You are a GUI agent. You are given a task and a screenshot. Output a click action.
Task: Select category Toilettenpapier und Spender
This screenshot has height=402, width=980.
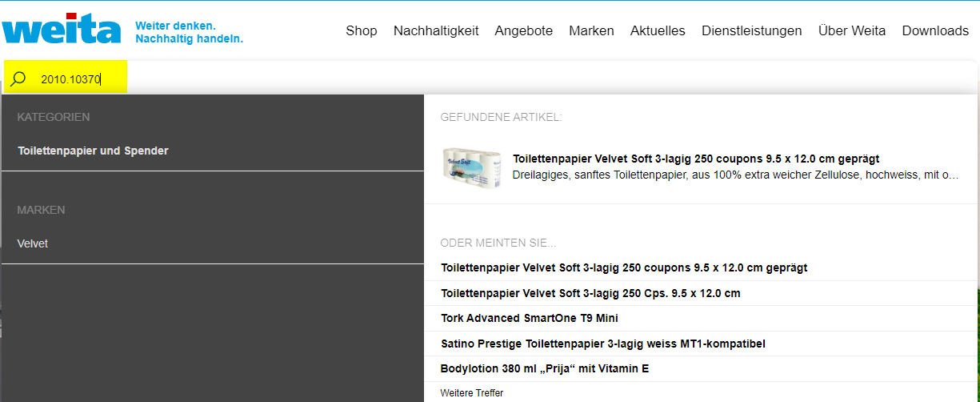93,151
